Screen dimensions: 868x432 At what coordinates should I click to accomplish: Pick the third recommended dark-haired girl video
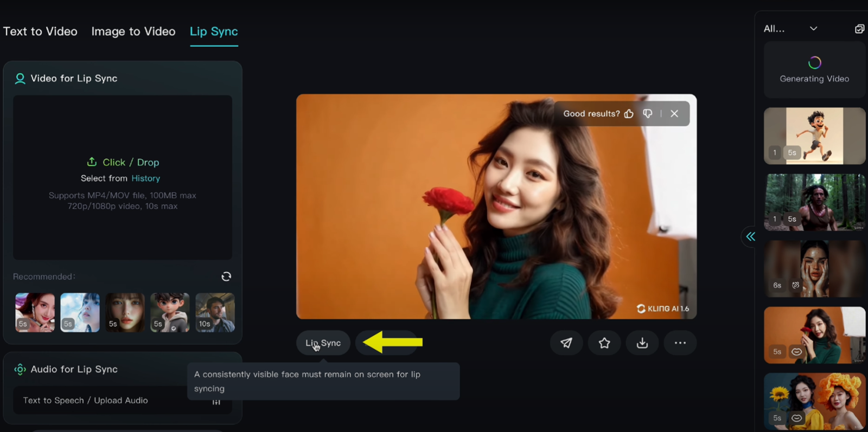125,312
